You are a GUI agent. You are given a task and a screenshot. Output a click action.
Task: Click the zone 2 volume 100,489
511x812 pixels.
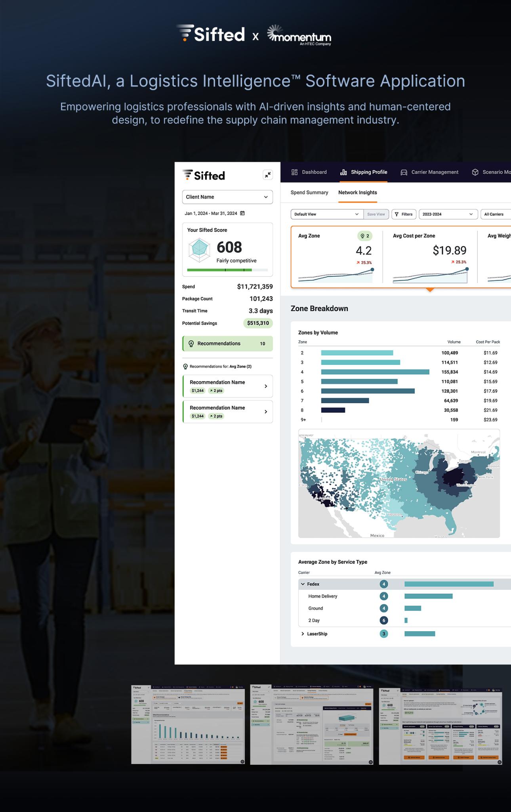[450, 353]
